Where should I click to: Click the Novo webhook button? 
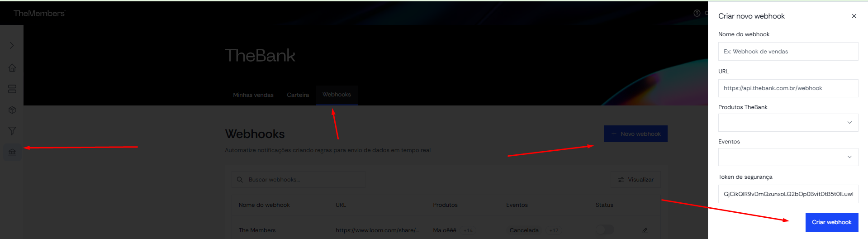[636, 134]
